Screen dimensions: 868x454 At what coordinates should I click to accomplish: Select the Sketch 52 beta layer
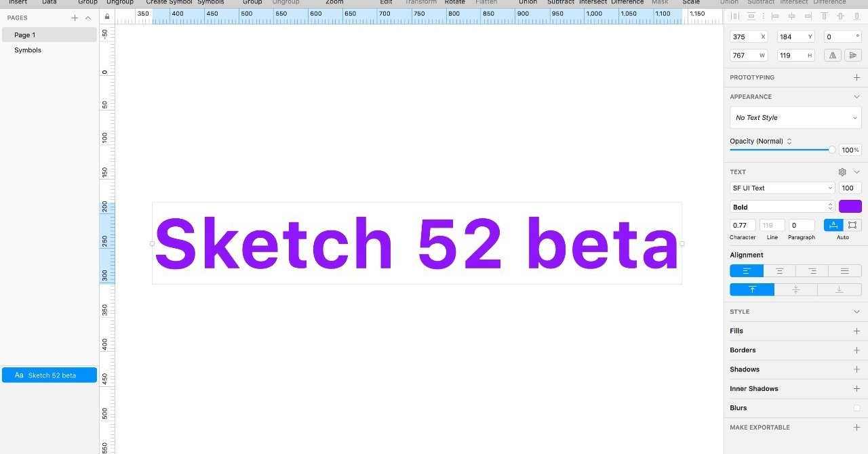pyautogui.click(x=50, y=375)
